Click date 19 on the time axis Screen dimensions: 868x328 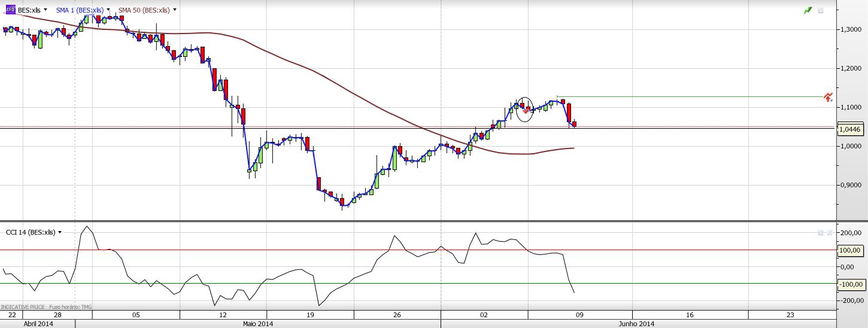coord(310,315)
